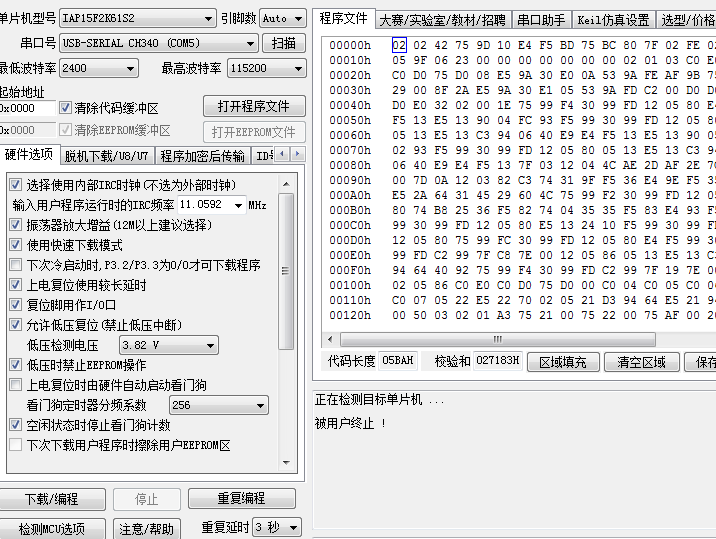Click the hex view horizontal scrollbar thumb
Screen dimensions: 716x539
click(x=498, y=339)
